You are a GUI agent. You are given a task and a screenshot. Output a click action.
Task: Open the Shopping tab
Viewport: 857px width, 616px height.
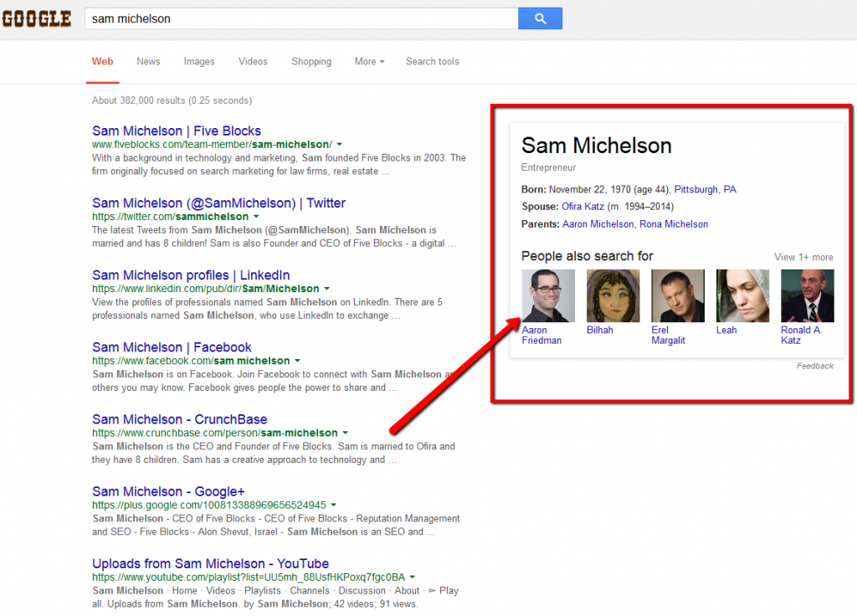[x=311, y=62]
